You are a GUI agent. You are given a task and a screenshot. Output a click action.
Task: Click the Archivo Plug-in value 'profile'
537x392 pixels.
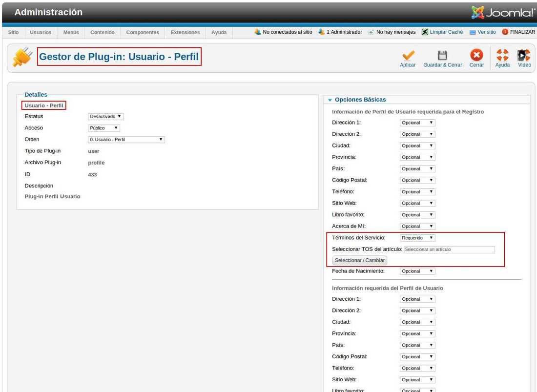(96, 163)
